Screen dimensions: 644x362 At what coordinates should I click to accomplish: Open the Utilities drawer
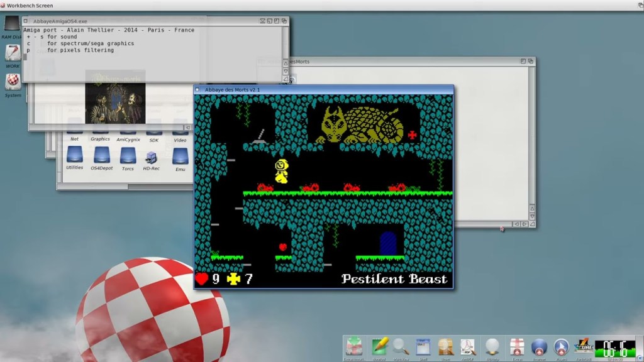click(74, 155)
